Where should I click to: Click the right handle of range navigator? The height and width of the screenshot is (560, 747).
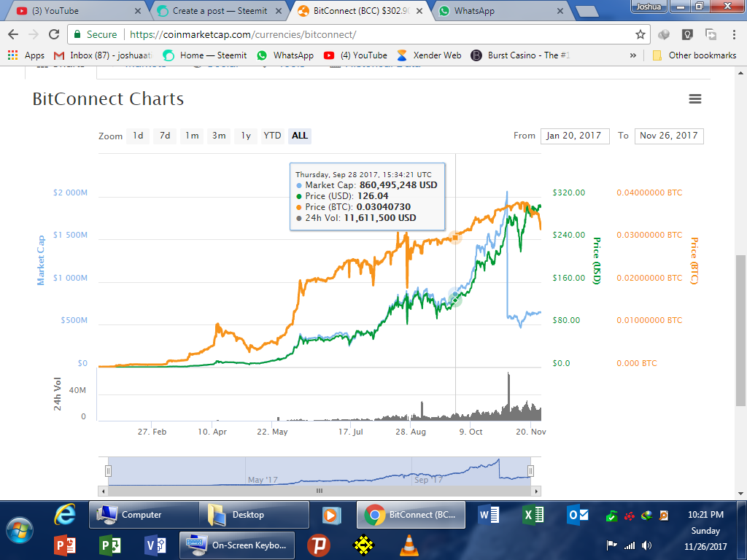(531, 471)
